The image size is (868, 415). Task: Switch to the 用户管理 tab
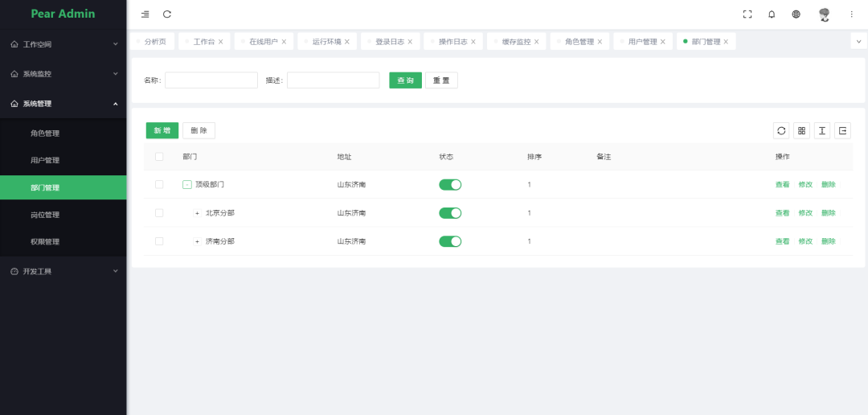pos(642,42)
